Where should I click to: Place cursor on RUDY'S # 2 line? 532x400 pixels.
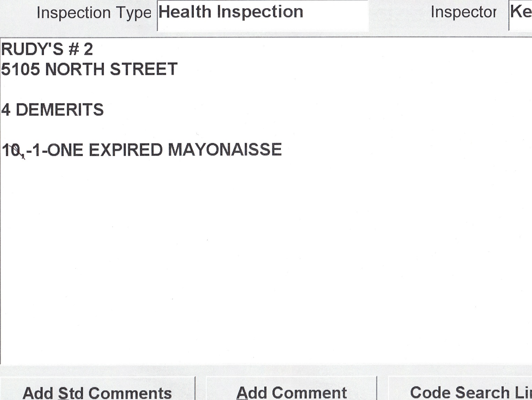pyautogui.click(x=47, y=49)
